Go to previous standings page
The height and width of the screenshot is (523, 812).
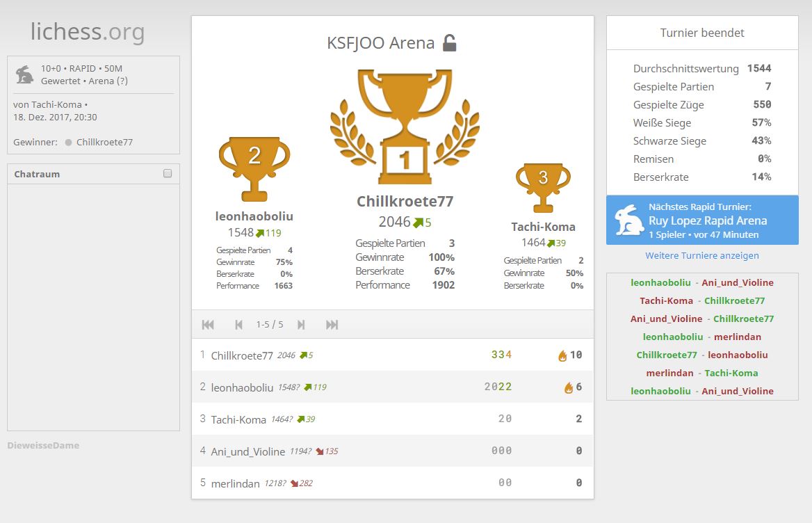pos(238,325)
